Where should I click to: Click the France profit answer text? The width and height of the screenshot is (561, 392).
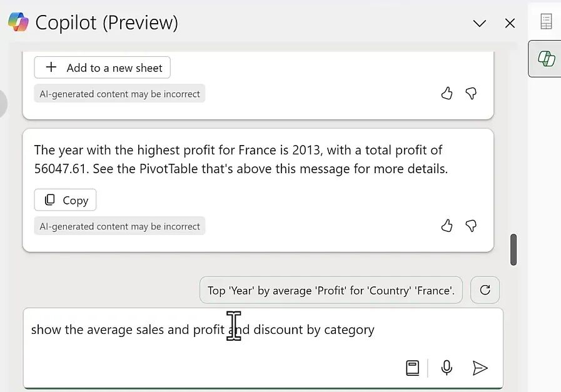click(x=241, y=159)
